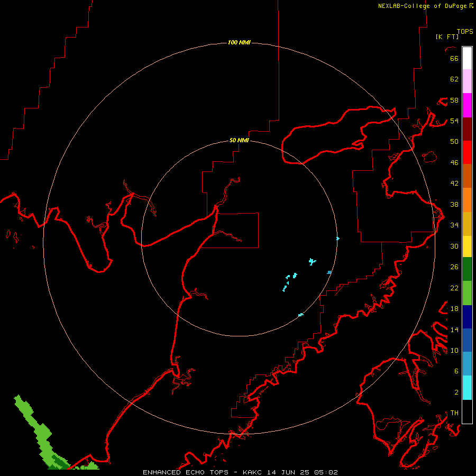The width and height of the screenshot is (476, 476).
Task: Click the light blue 14 K FT swatch
Action: coord(467,364)
